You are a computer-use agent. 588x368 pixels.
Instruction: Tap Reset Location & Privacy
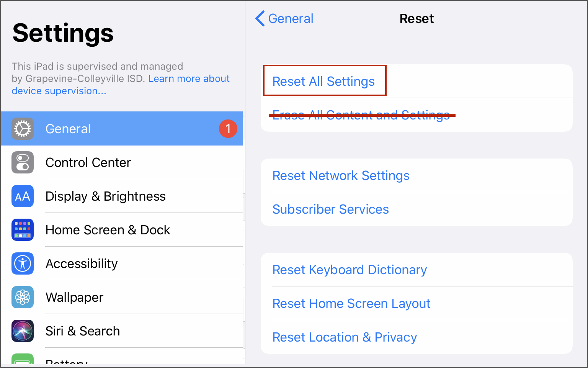pyautogui.click(x=344, y=337)
